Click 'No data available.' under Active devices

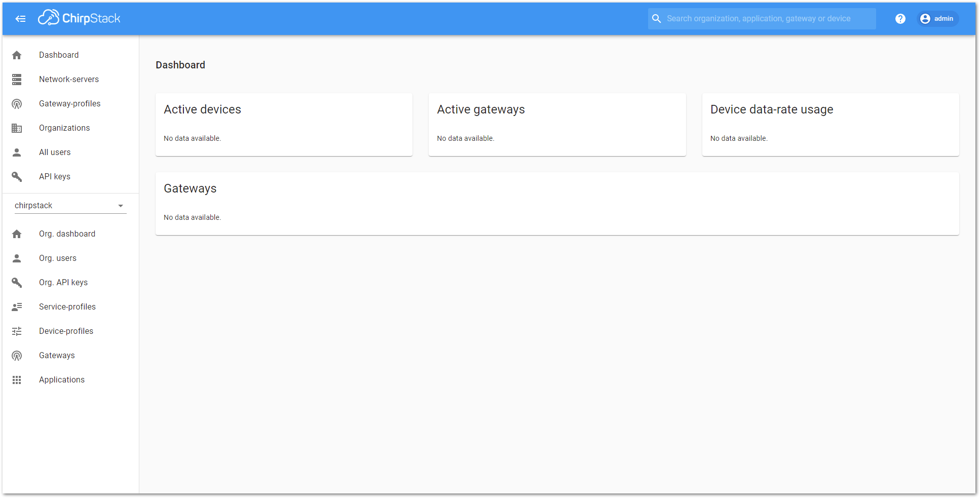(x=192, y=138)
